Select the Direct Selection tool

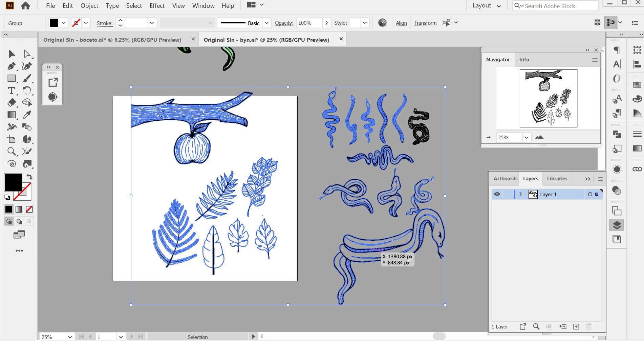pyautogui.click(x=27, y=54)
